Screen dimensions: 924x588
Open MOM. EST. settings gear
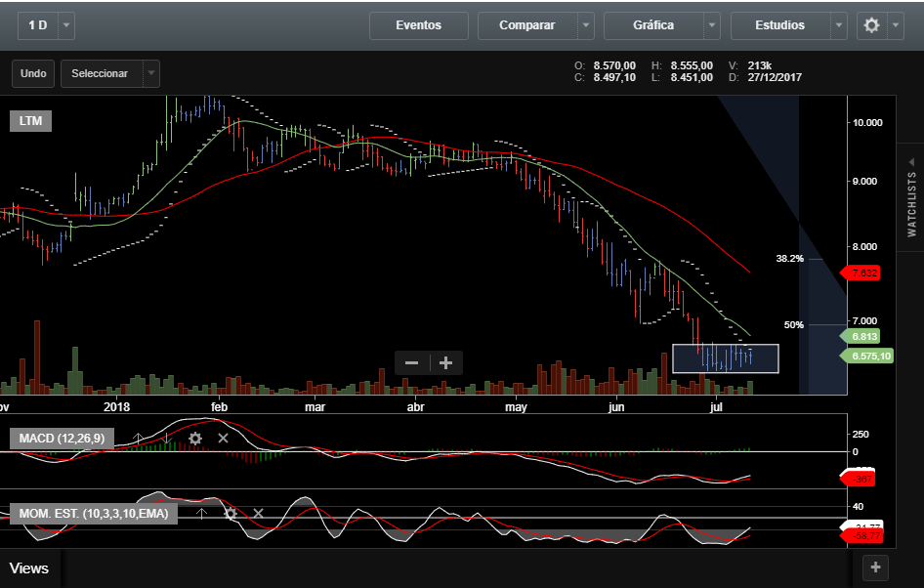coord(231,513)
